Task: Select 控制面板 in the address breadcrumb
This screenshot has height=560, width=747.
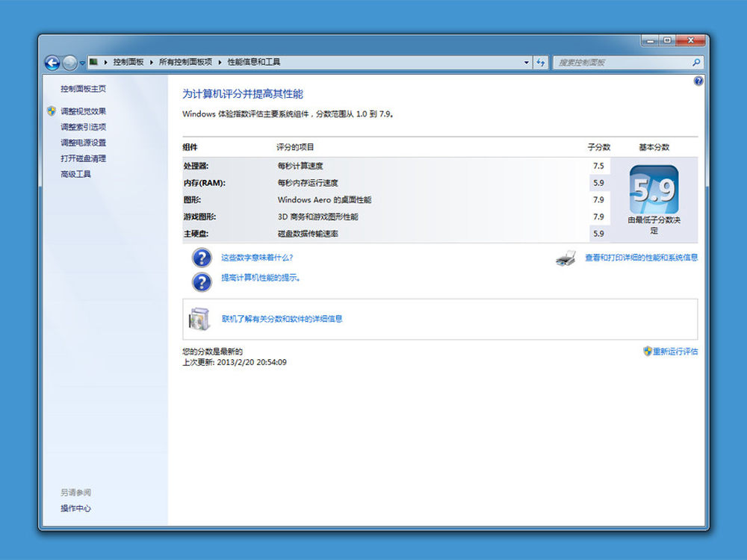Action: 128,62
